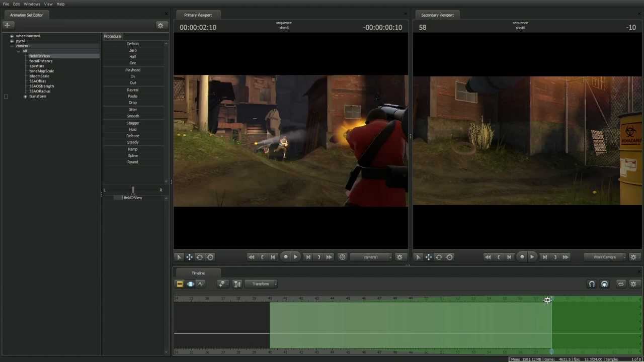Step to next frame in Primary Viewport
Viewport: 644px width, 362px height.
coord(308,257)
